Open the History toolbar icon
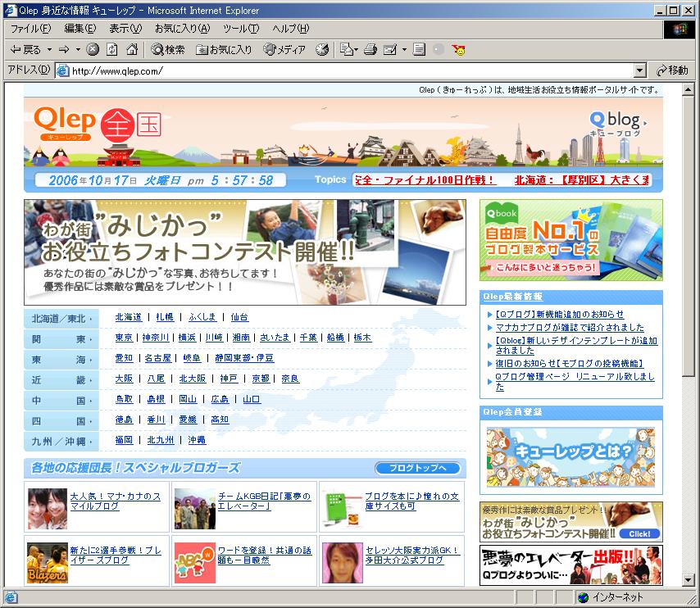The width and height of the screenshot is (700, 608). pos(322,50)
